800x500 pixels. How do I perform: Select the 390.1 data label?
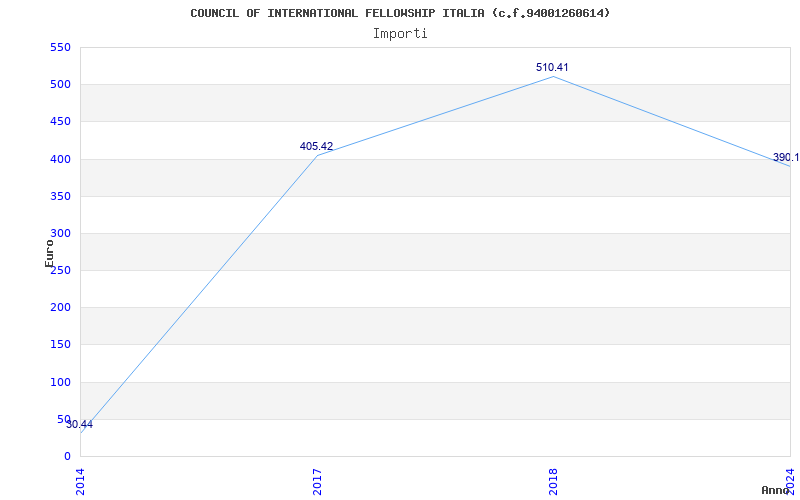(x=786, y=158)
